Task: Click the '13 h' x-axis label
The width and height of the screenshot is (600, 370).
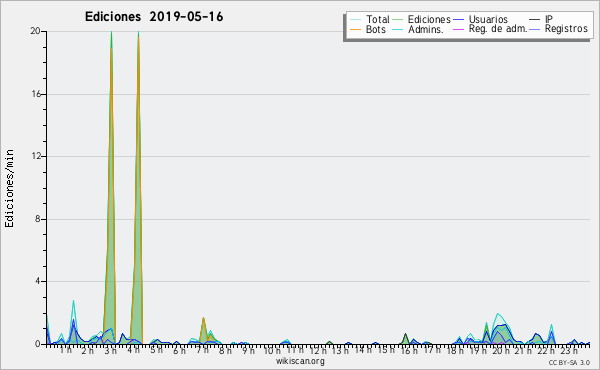Action: (x=340, y=350)
